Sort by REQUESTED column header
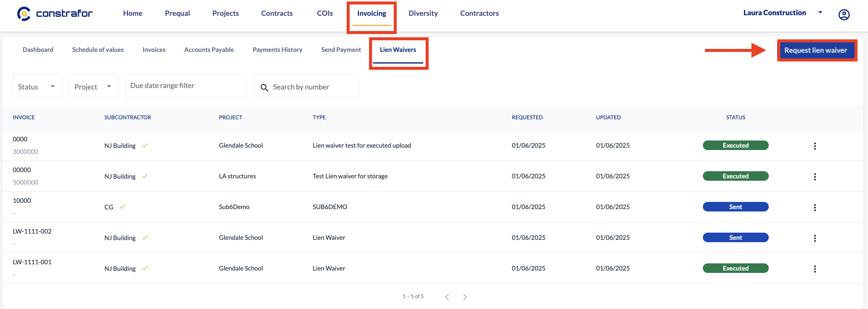This screenshot has width=868, height=309. [527, 117]
